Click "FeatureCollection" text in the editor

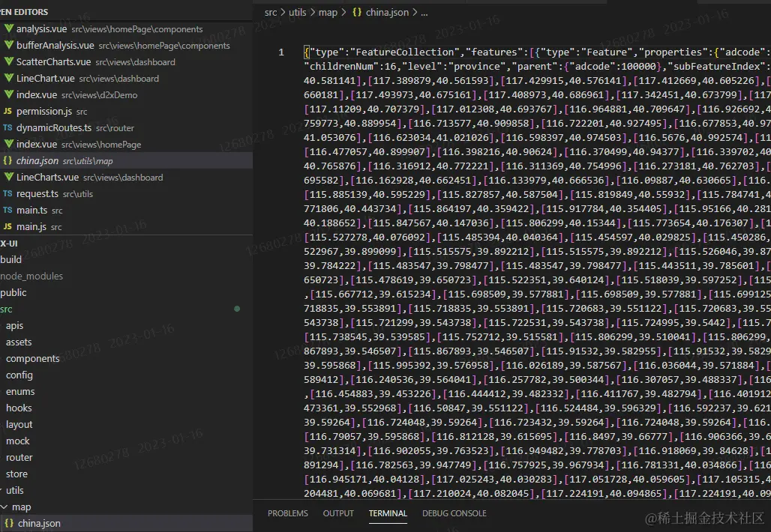pos(405,52)
